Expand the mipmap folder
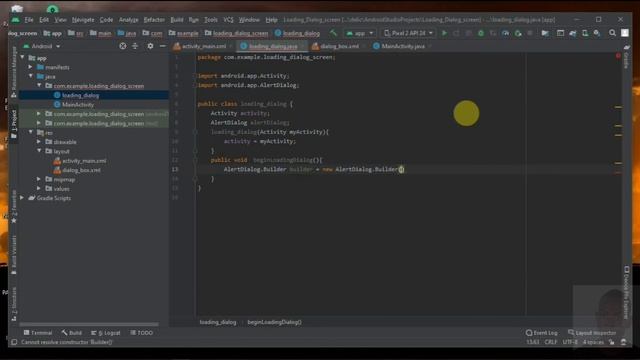The width and height of the screenshot is (640, 360). pos(39,179)
